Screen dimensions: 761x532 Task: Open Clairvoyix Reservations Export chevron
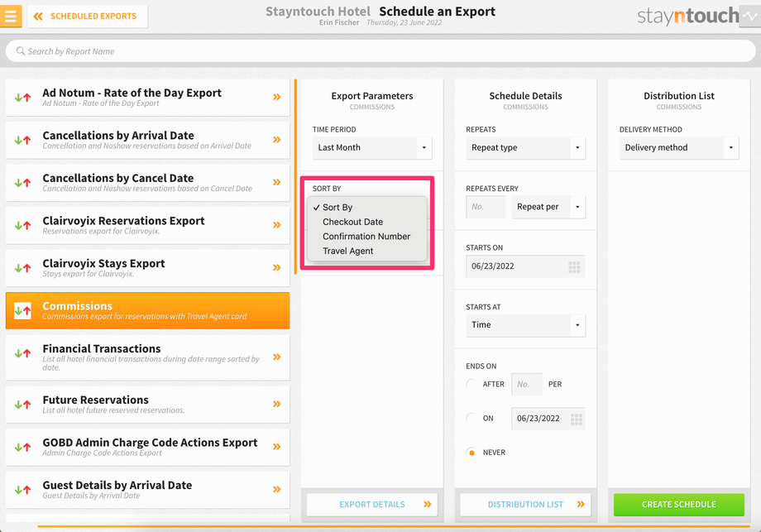point(276,225)
